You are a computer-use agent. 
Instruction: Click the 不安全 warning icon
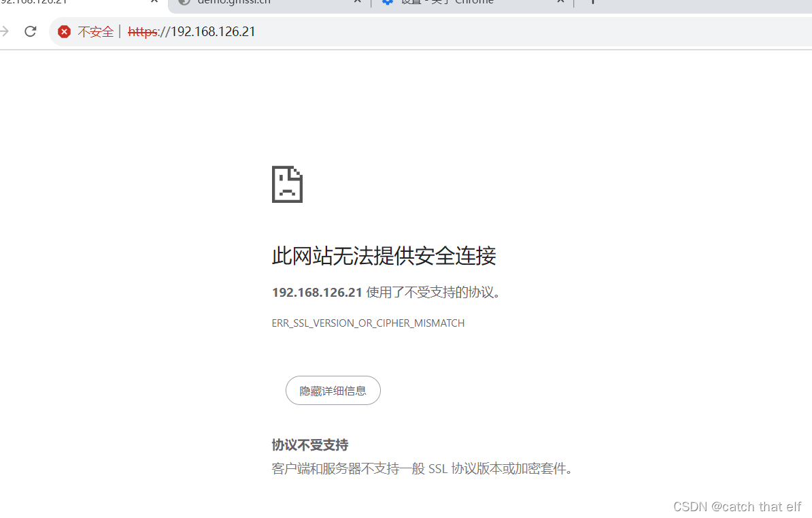[x=65, y=31]
